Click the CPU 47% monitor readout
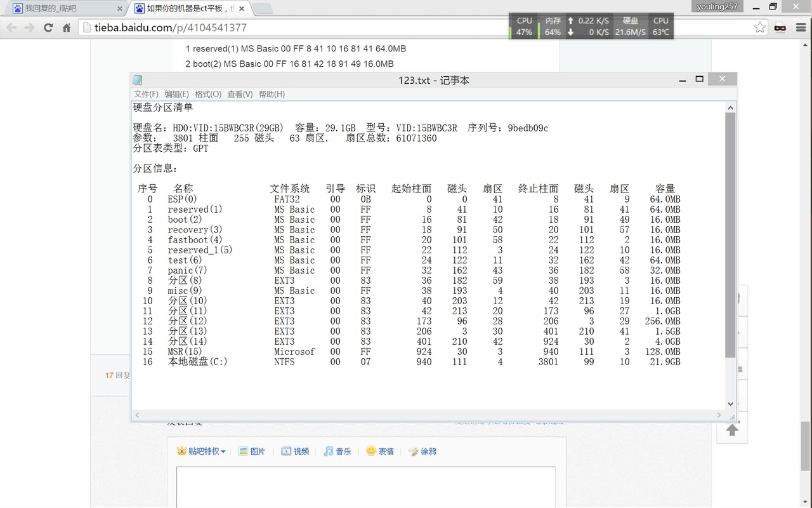812x508 pixels. pos(524,26)
